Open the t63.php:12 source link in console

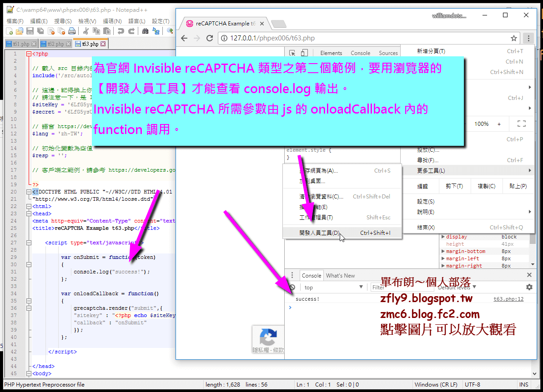[x=508, y=299]
